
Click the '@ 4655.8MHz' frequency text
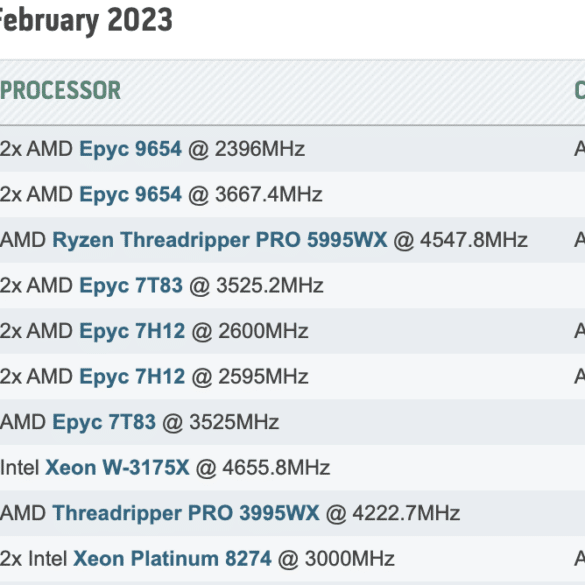pyautogui.click(x=263, y=467)
